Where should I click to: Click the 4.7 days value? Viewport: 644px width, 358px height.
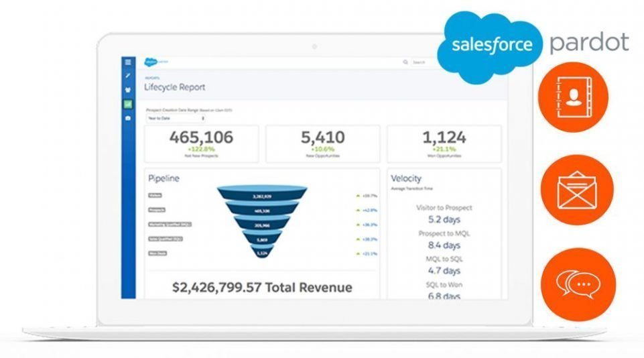pyautogui.click(x=444, y=271)
